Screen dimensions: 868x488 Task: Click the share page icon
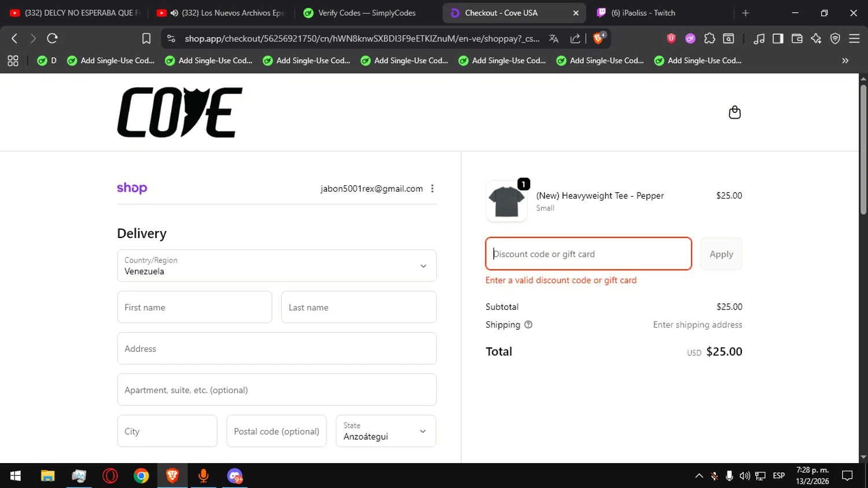[x=575, y=38]
